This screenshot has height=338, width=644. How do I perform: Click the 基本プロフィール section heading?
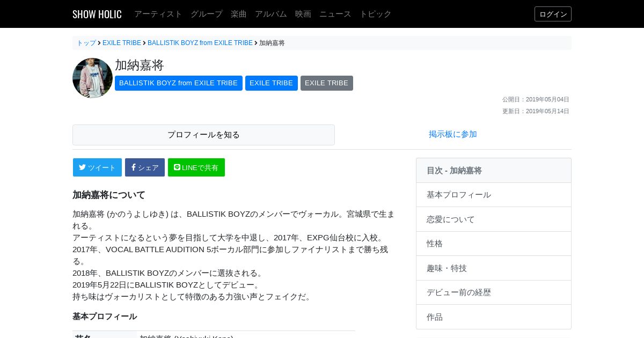105,317
